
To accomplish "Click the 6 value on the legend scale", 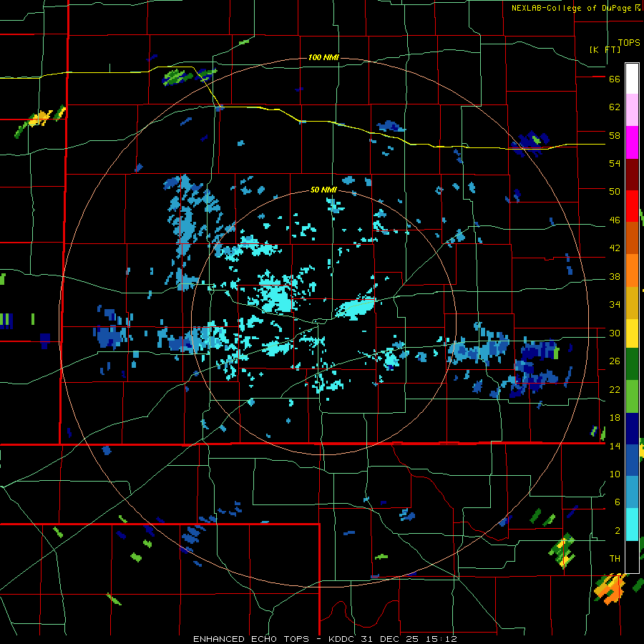I will [x=617, y=502].
